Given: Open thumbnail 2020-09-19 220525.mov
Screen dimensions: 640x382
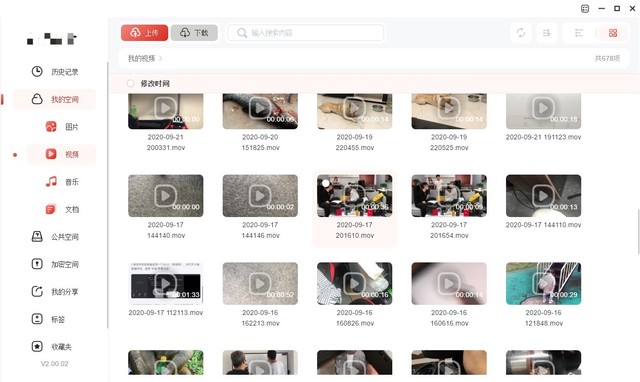Looking at the screenshot, I should 449,111.
